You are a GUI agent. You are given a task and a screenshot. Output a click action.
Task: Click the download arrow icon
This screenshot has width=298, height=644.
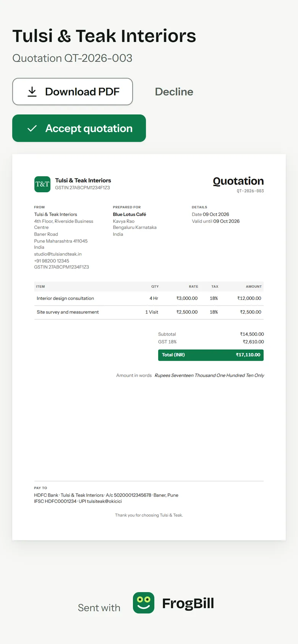tap(32, 92)
